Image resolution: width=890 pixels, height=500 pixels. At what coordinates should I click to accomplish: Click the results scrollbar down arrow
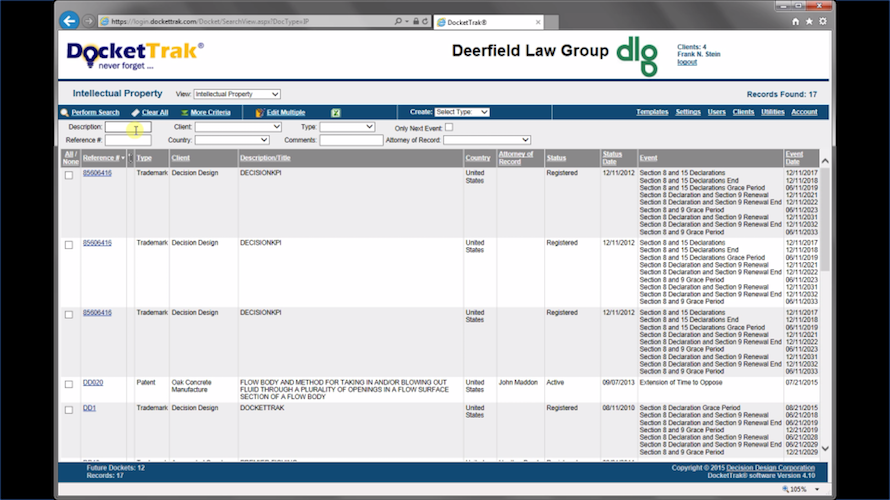point(825,448)
